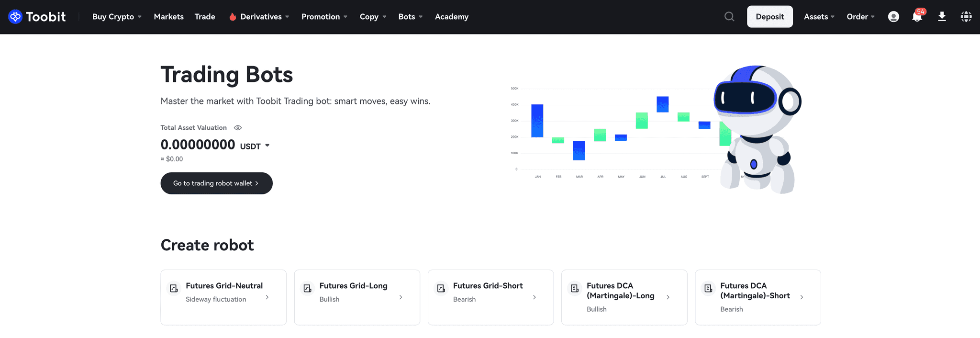Click Go to trading robot wallet

click(216, 183)
